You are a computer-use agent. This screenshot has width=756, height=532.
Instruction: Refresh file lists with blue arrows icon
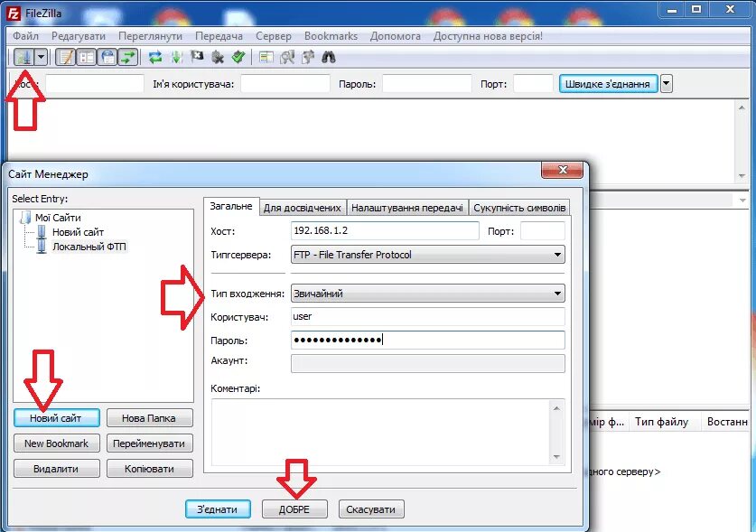[154, 58]
